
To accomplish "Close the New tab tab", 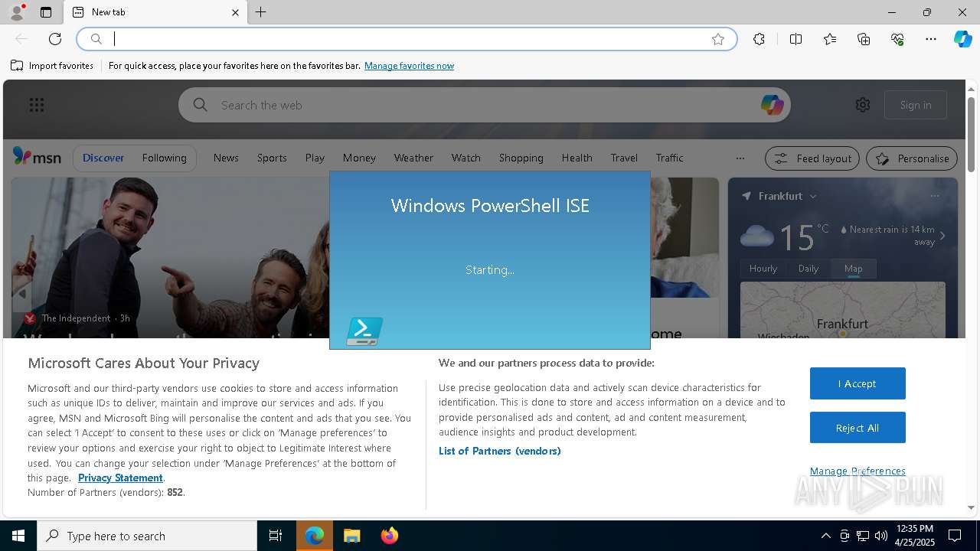I will (235, 12).
